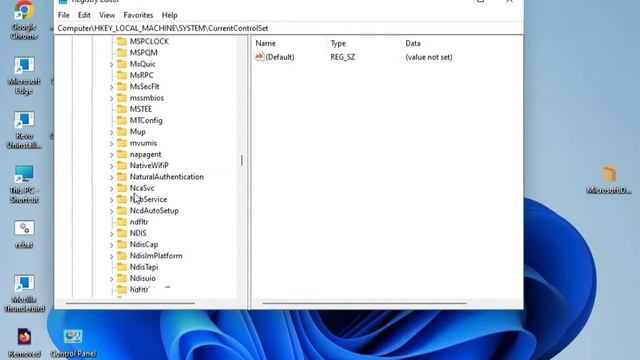Image resolution: width=640 pixels, height=360 pixels.
Task: Select the ndfltr folder icon
Action: click(x=122, y=222)
